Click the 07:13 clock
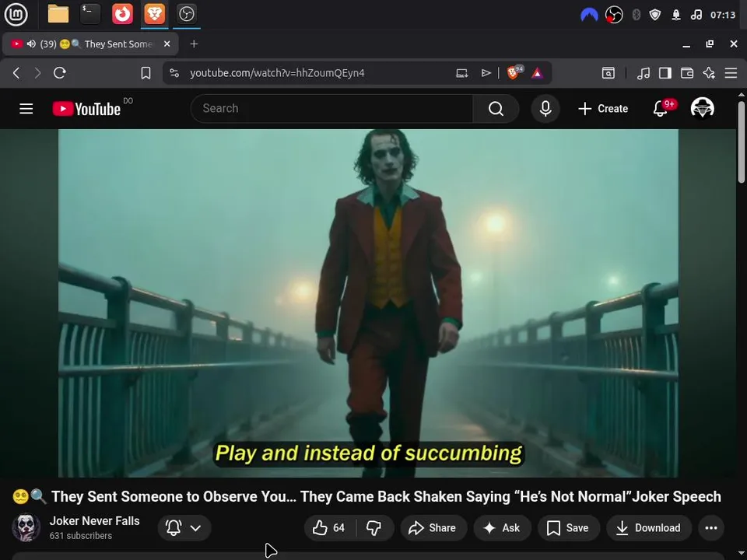 coord(723,15)
